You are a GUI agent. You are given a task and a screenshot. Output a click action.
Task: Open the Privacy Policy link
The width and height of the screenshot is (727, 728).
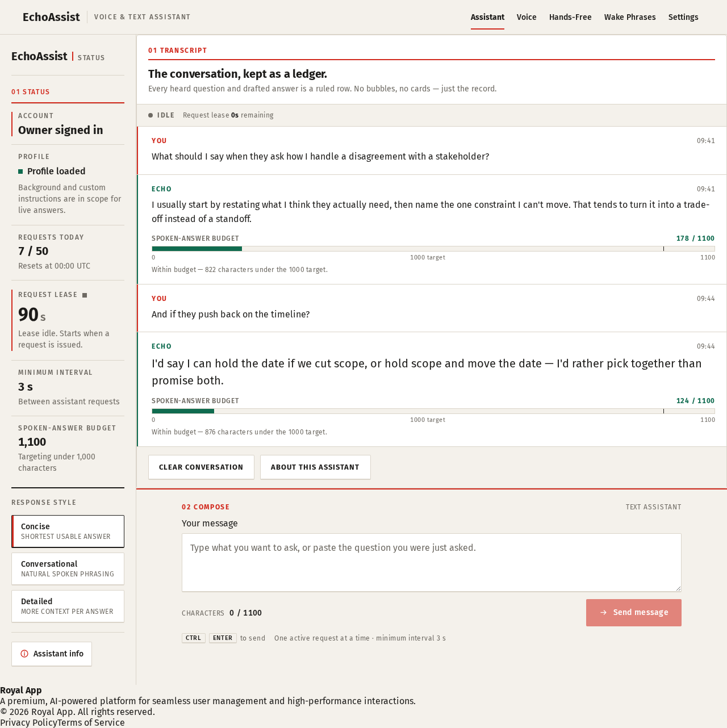tap(28, 722)
